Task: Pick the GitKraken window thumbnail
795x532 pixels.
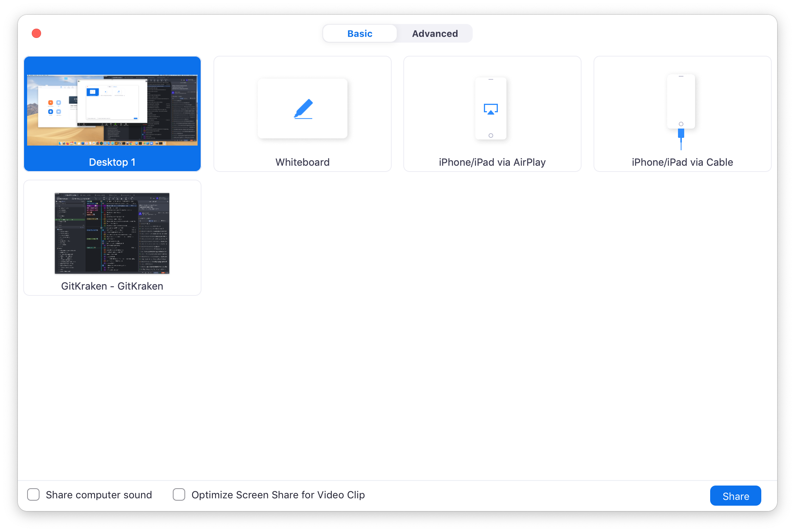Action: pos(112,233)
